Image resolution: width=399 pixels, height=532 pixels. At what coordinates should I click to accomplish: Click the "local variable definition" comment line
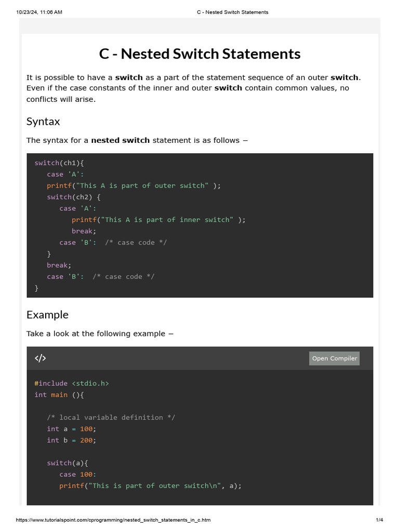pos(111,418)
